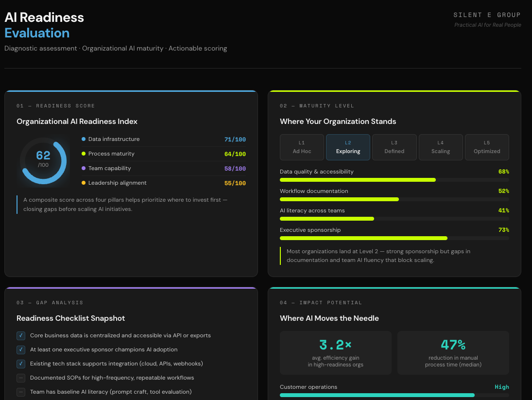The image size is (532, 400).
Task: Select the L1 Ad Hoc maturity tile
Action: pyautogui.click(x=302, y=147)
